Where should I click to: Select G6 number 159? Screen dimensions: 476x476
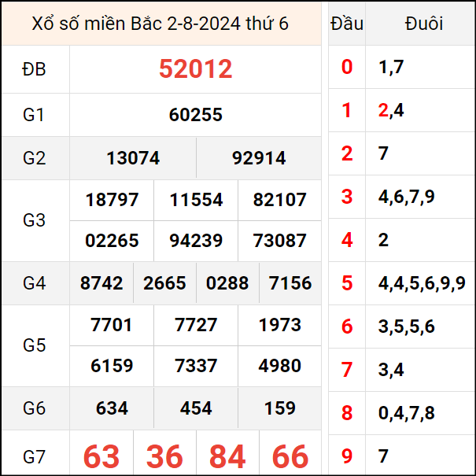click(x=280, y=408)
